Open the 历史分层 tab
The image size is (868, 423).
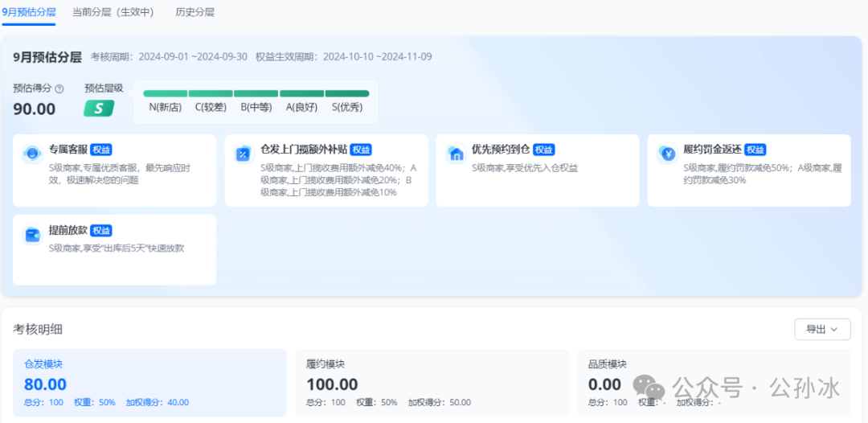point(194,11)
